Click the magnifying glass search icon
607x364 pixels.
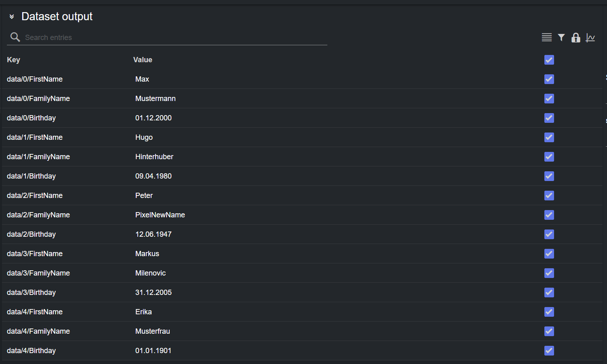click(x=15, y=37)
